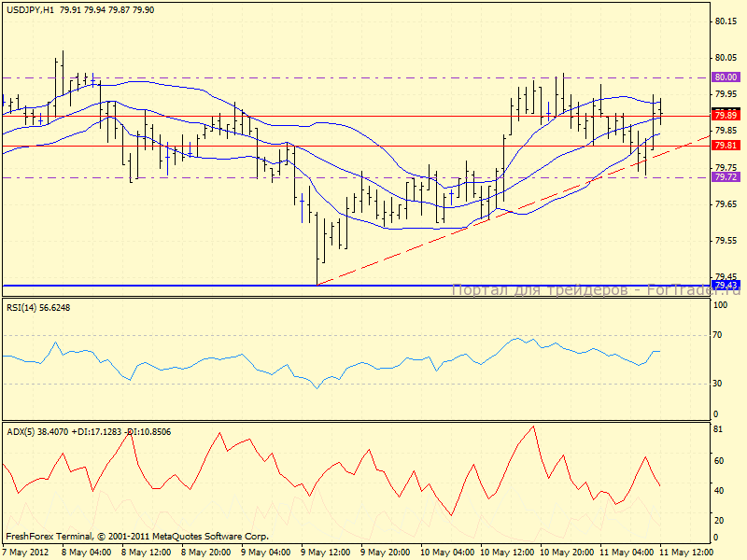Click the FreshForex Terminal copyright text
The width and height of the screenshot is (747, 560).
click(137, 537)
